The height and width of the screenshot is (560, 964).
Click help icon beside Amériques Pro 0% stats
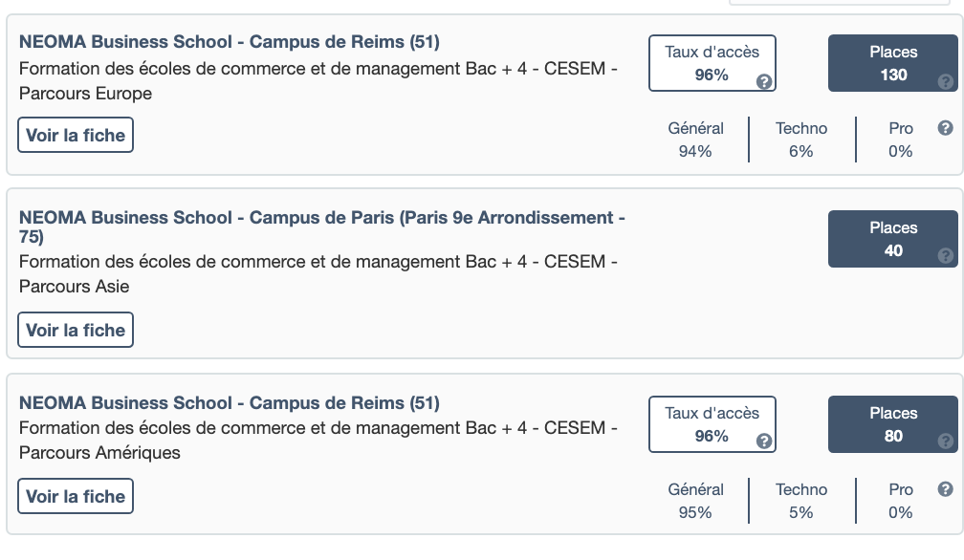point(945,489)
